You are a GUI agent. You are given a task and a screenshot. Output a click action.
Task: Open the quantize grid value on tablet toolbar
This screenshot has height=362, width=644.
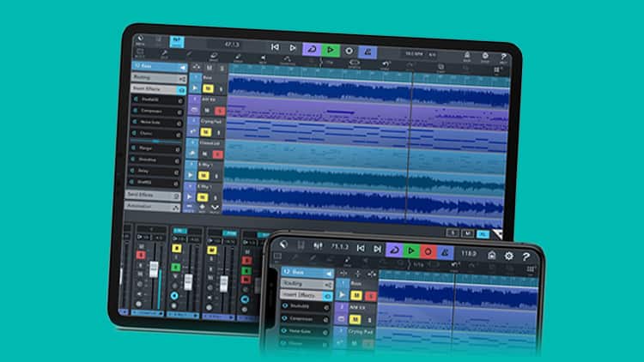pos(329,63)
